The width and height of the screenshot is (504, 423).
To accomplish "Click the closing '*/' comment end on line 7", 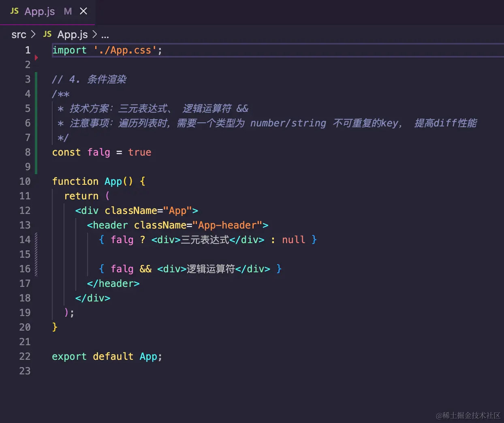I will (x=63, y=138).
